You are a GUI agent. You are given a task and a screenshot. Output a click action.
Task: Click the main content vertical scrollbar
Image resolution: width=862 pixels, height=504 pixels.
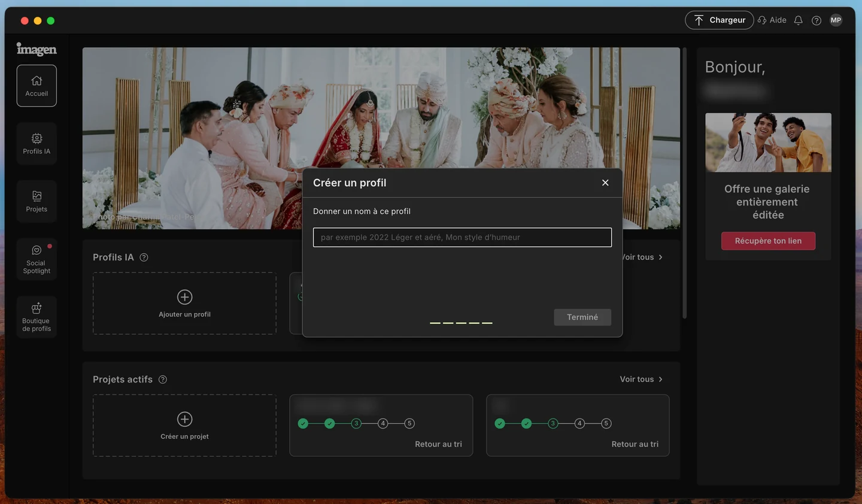coord(684,183)
